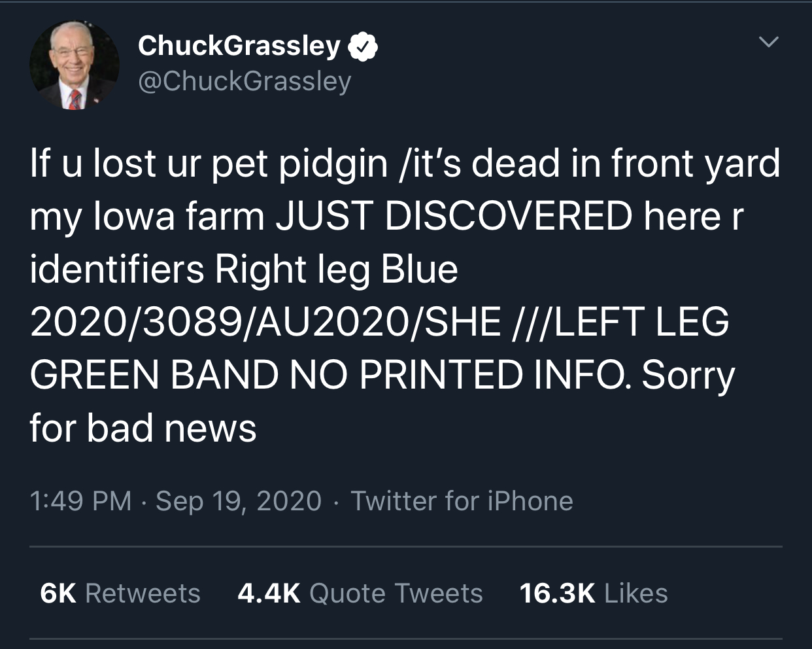Image resolution: width=812 pixels, height=649 pixels.
Task: Click the 'my Iowa farm' text
Action: (147, 217)
